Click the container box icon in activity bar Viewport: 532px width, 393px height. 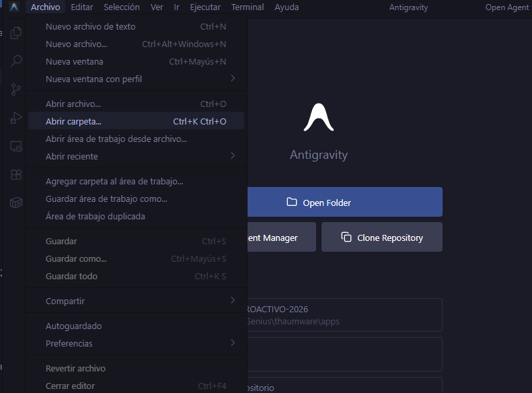pos(15,203)
